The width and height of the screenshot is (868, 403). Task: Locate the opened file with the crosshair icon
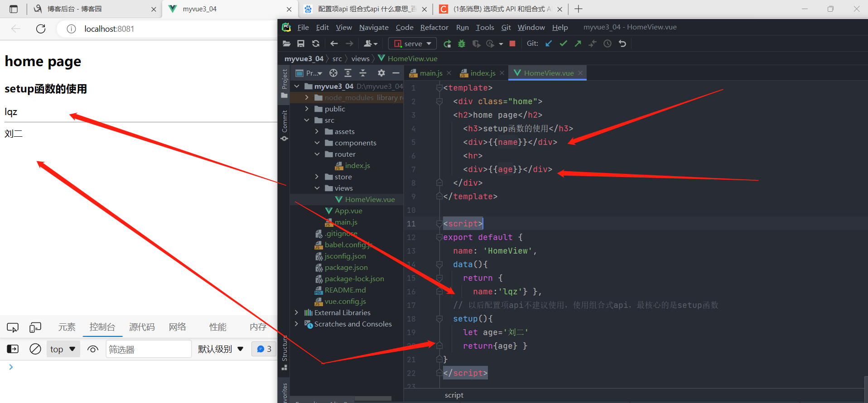333,73
